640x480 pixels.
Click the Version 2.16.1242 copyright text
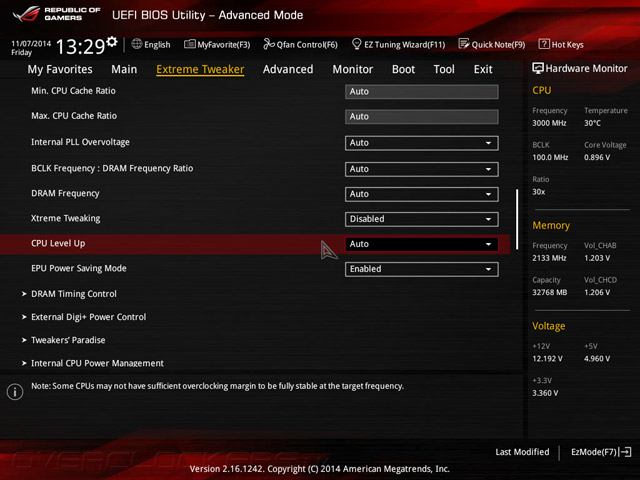pos(320,469)
